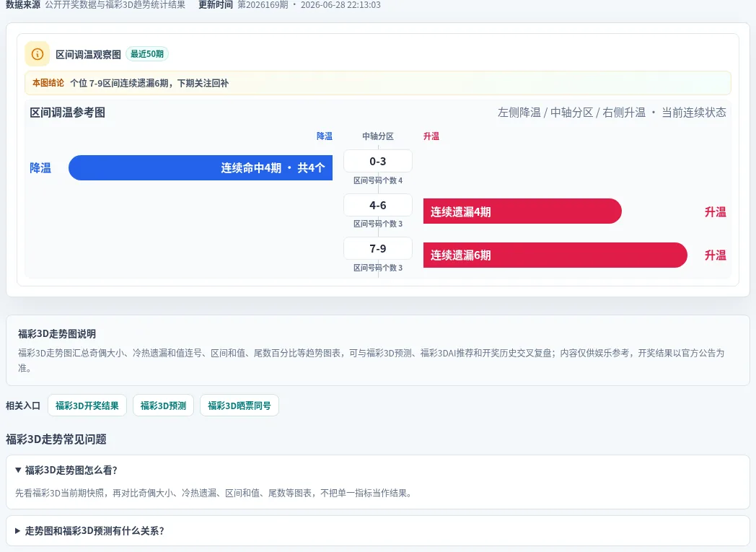Click the 中轴分区 column header
Screen dimensions: 756x552
[378, 136]
